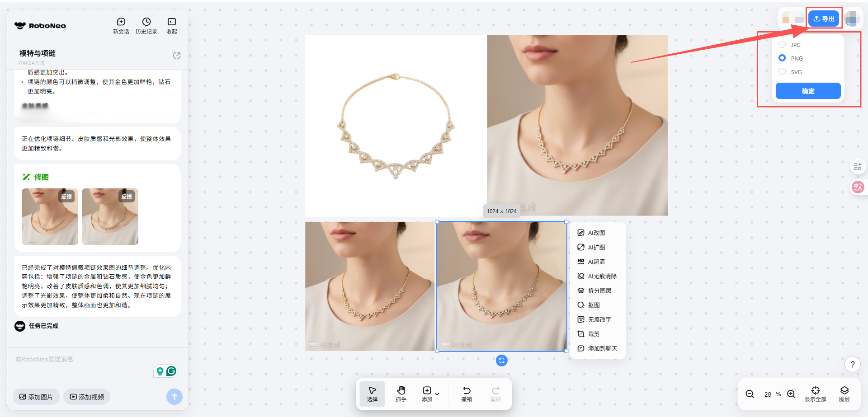Open the first 修图 result thumbnail

point(50,217)
